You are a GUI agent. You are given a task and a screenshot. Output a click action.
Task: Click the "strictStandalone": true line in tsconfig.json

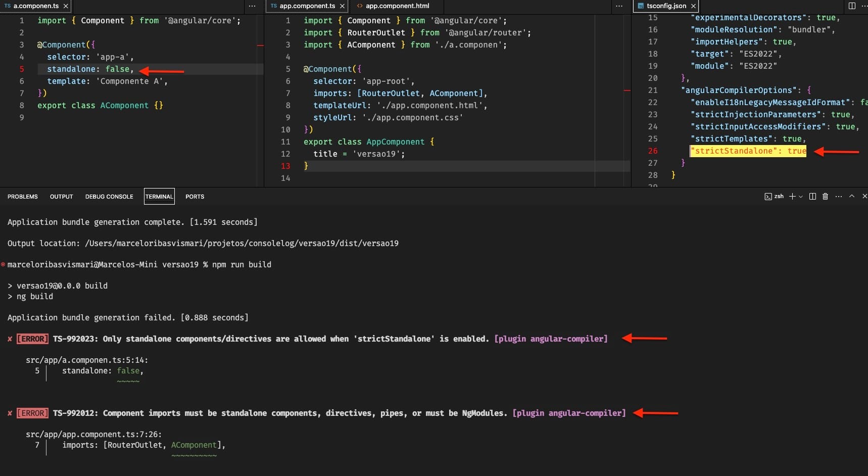(x=748, y=151)
